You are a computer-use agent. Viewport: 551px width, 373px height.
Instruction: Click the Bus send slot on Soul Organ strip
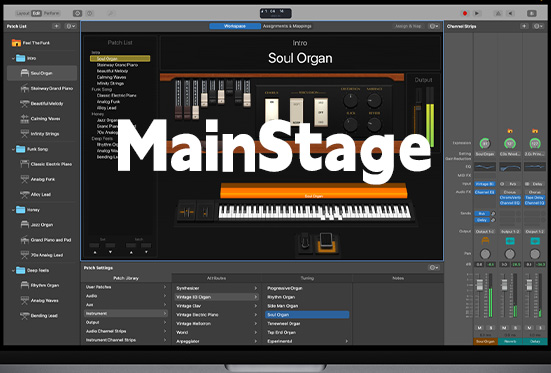point(482,213)
